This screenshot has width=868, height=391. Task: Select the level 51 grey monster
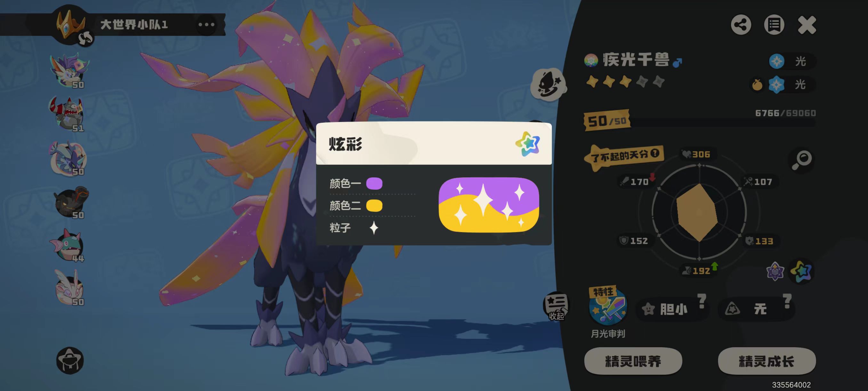pyautogui.click(x=67, y=114)
